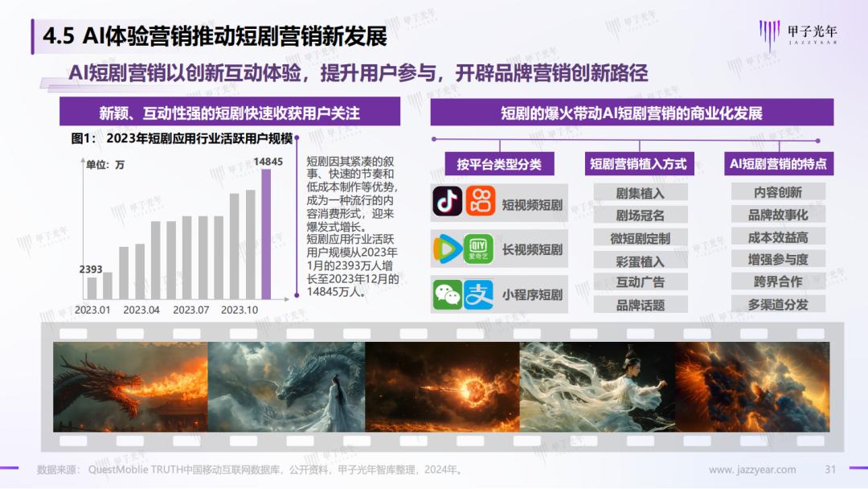Select the WeChat icon

pos(448,294)
